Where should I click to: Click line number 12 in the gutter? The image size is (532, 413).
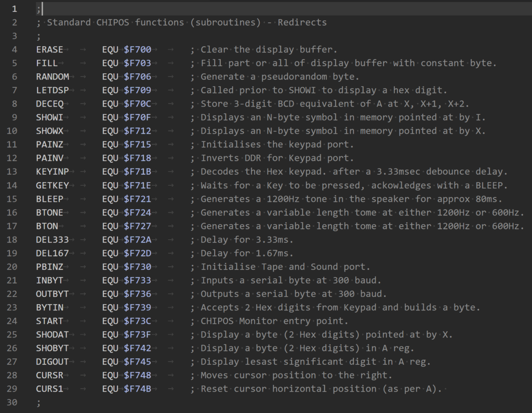[12, 158]
